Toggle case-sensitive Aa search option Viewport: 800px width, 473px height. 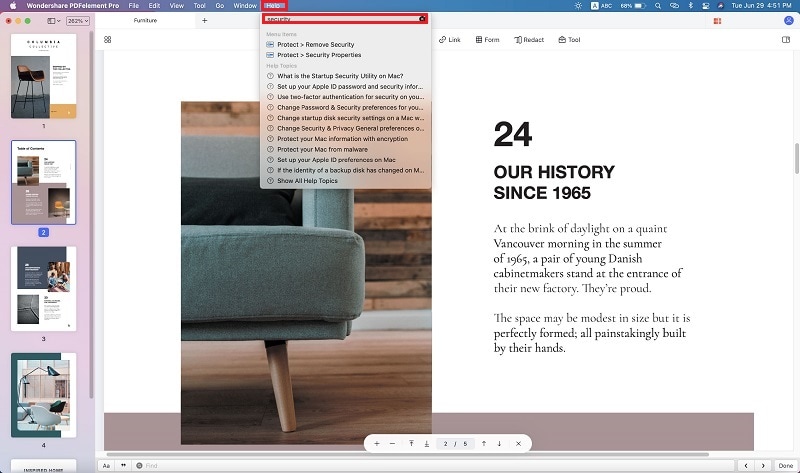pyautogui.click(x=106, y=465)
